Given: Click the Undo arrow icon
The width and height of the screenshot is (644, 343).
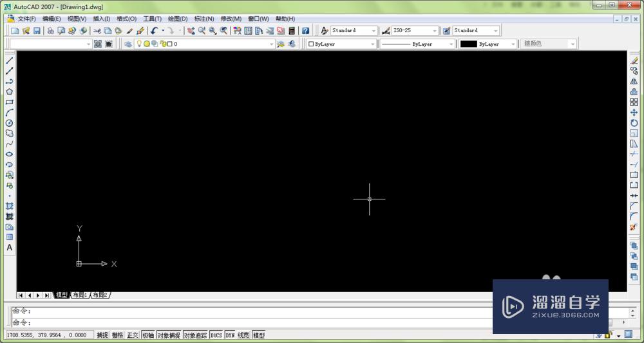Looking at the screenshot, I should (154, 31).
